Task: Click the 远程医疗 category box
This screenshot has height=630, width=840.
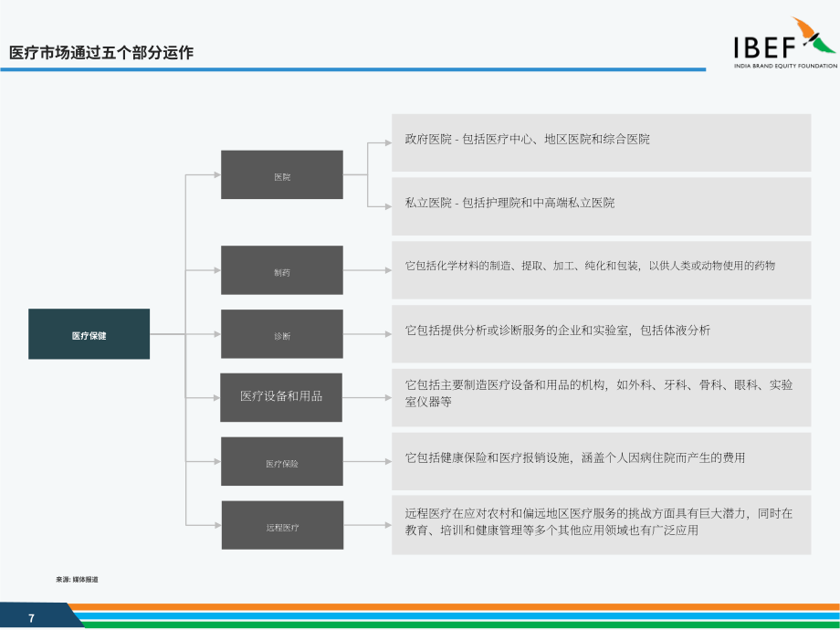Action: [x=282, y=526]
